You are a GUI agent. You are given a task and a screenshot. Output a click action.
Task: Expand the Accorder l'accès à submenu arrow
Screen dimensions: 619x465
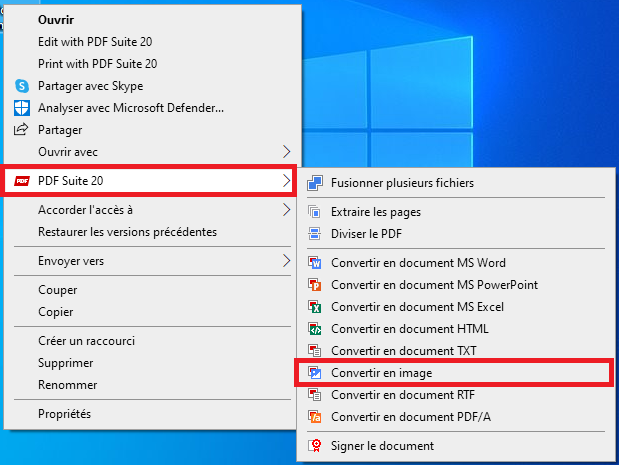pyautogui.click(x=287, y=210)
